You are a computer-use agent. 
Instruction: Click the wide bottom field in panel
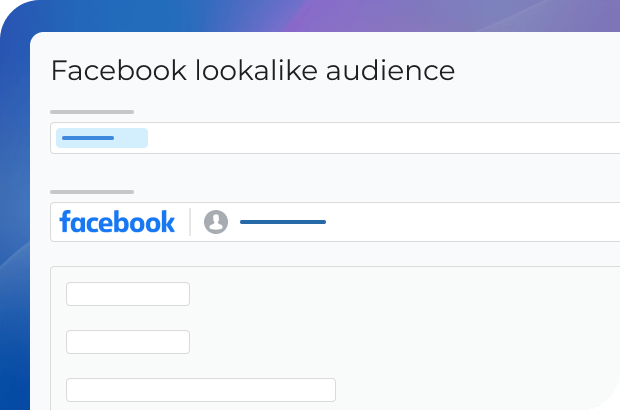[x=200, y=390]
